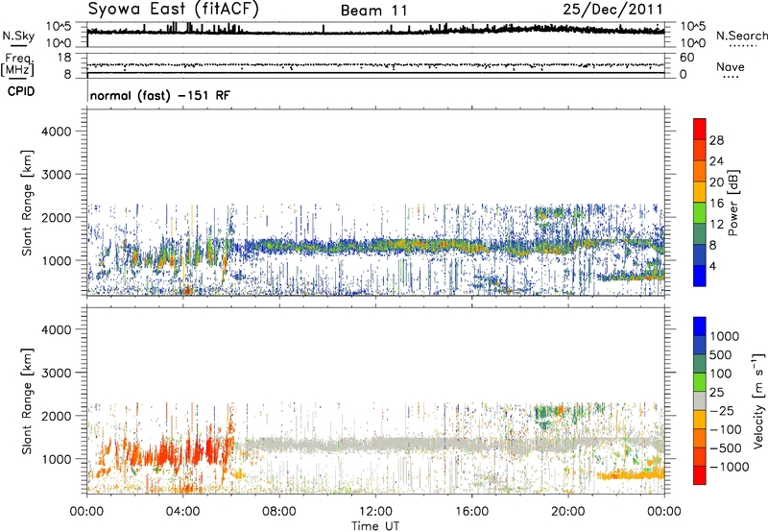This screenshot has width=768, height=532.
Task: Click "Slant Range [km]" label of velocity panel
Action: point(26,400)
